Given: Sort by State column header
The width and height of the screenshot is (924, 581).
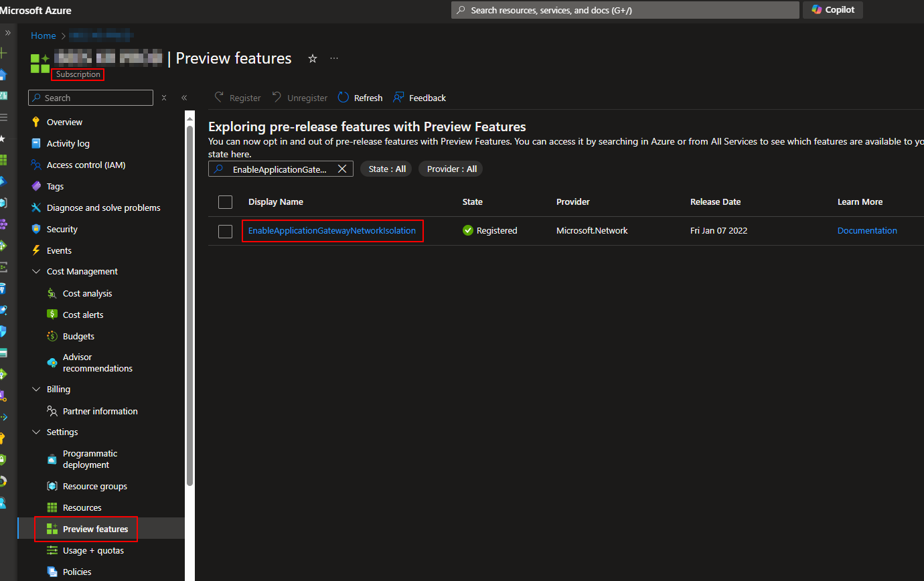Looking at the screenshot, I should tap(473, 202).
